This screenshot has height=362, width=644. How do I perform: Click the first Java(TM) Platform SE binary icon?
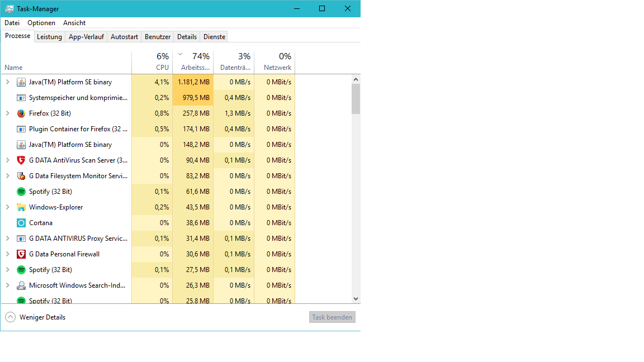(x=21, y=82)
